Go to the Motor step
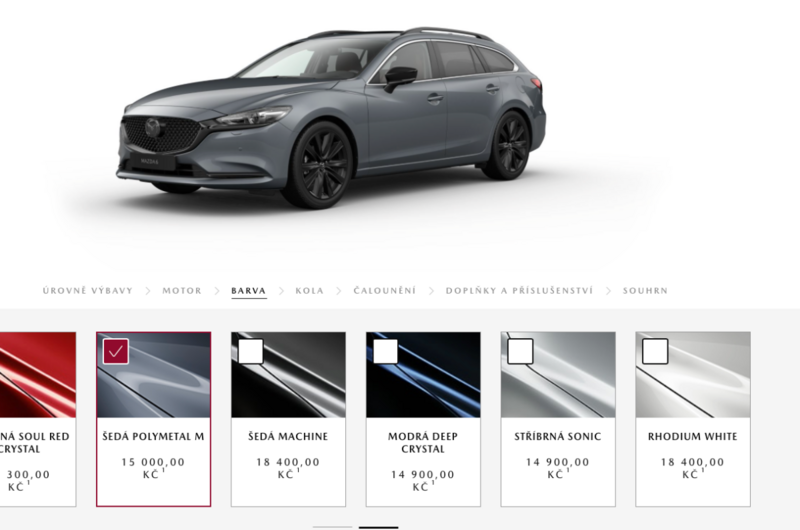800x530 pixels. point(182,291)
